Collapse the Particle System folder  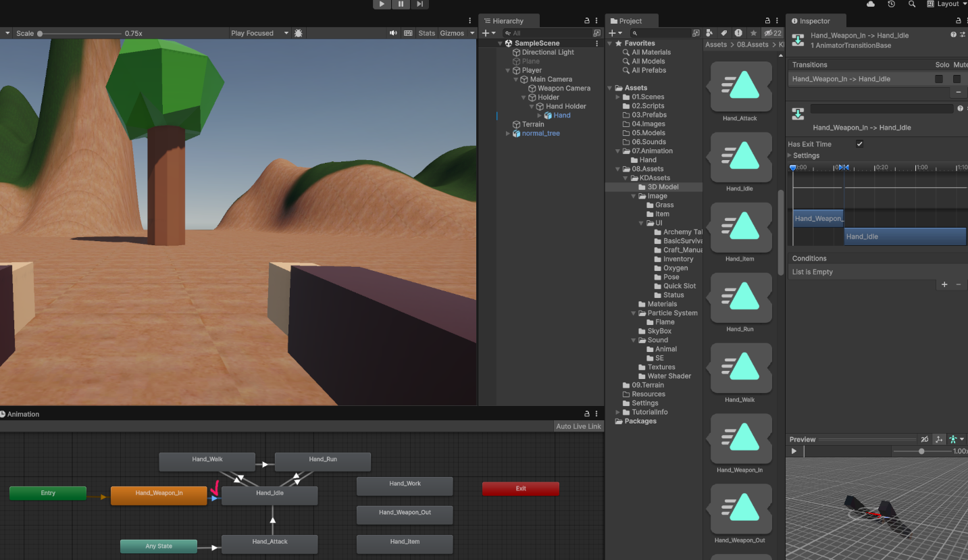[634, 313]
